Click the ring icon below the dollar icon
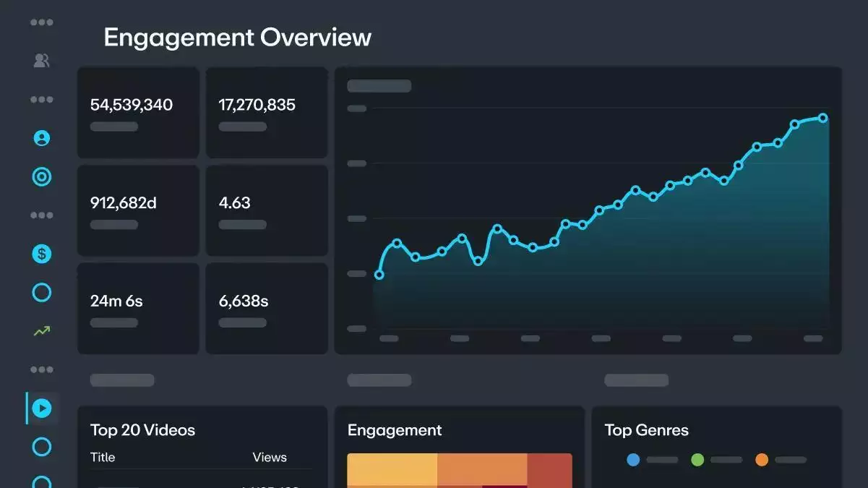 pyautogui.click(x=42, y=292)
